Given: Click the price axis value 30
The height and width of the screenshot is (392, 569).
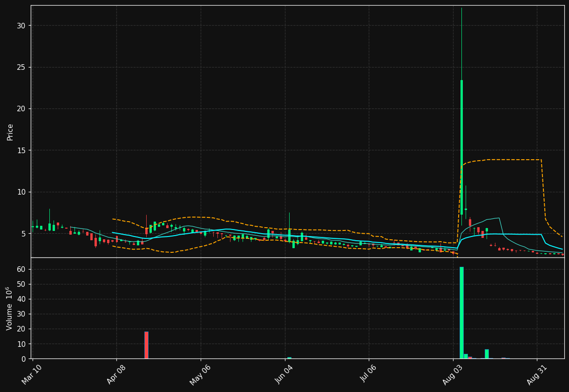Looking at the screenshot, I should pyautogui.click(x=21, y=26).
